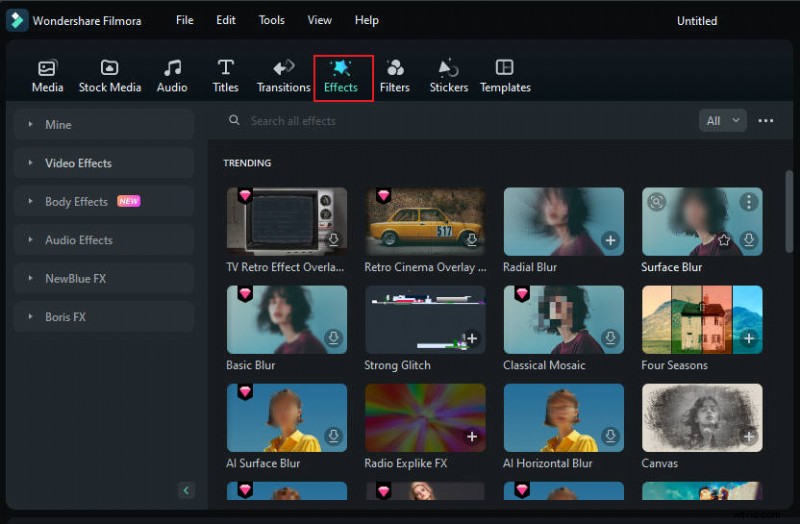
Task: Switch to the Audio panel
Action: (x=172, y=76)
